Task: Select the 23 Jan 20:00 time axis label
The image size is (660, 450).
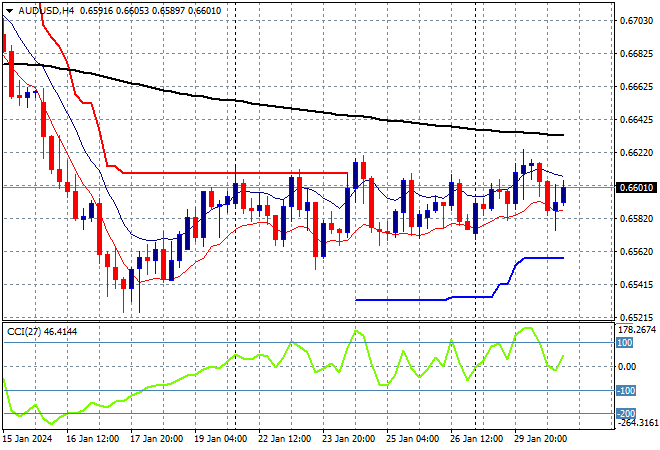Action: [349, 439]
